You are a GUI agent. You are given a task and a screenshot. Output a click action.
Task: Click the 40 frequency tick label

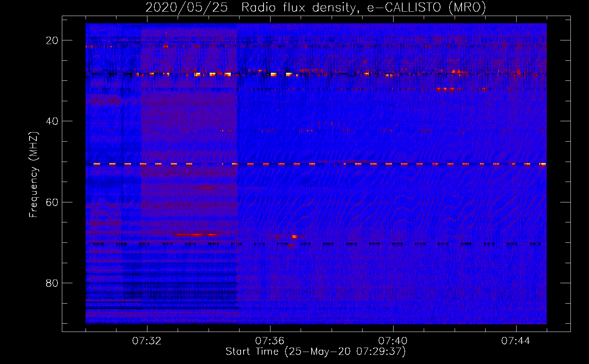point(52,121)
